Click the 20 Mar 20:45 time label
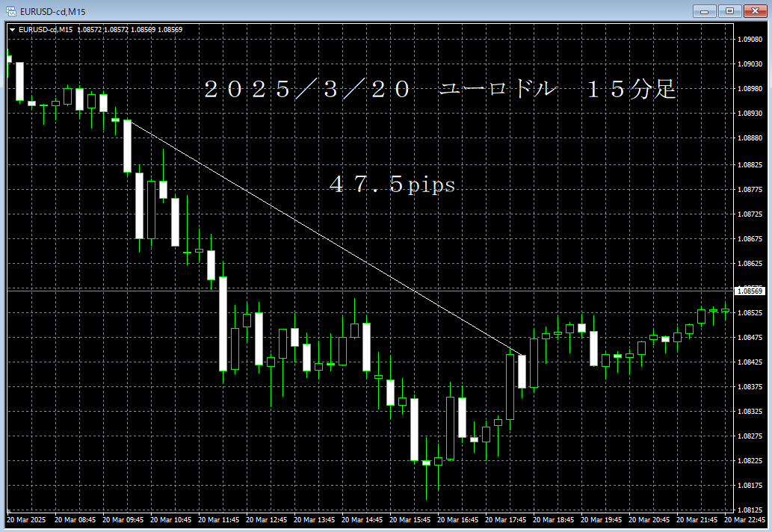 pos(649,520)
